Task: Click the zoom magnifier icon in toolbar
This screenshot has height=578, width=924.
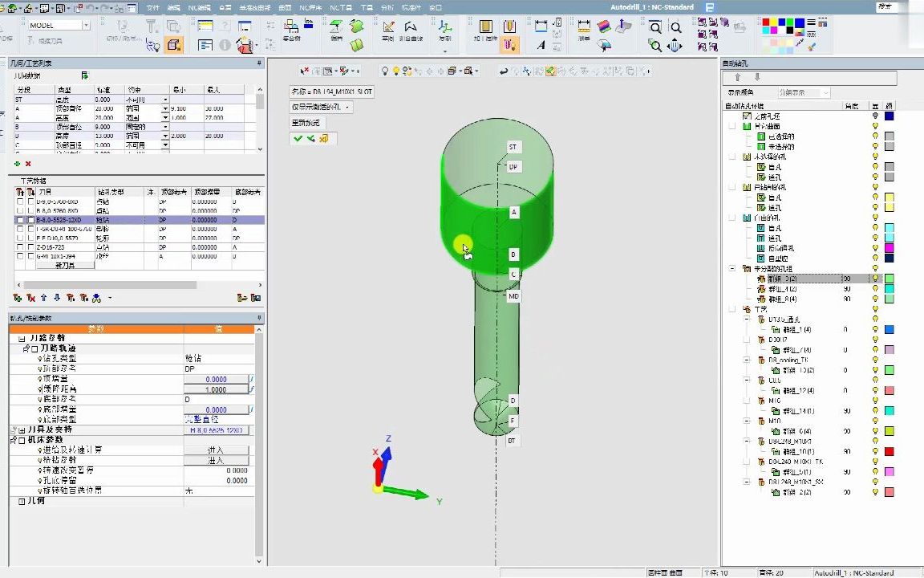Action: [655, 27]
